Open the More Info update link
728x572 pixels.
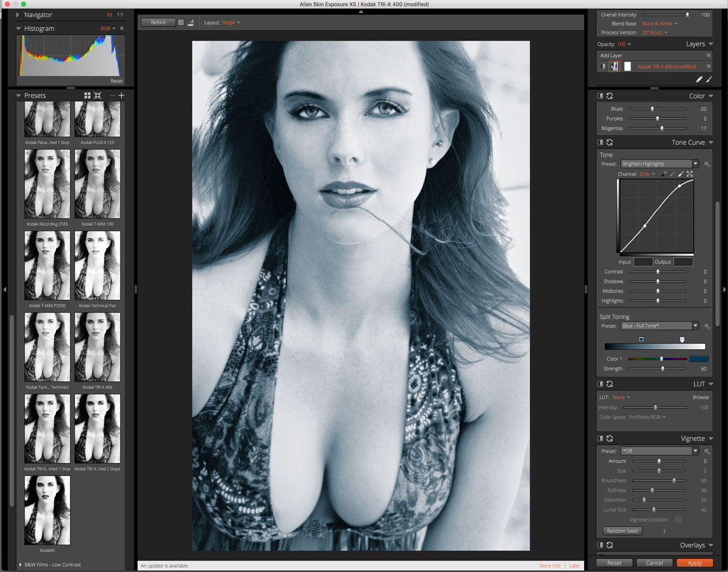point(550,566)
